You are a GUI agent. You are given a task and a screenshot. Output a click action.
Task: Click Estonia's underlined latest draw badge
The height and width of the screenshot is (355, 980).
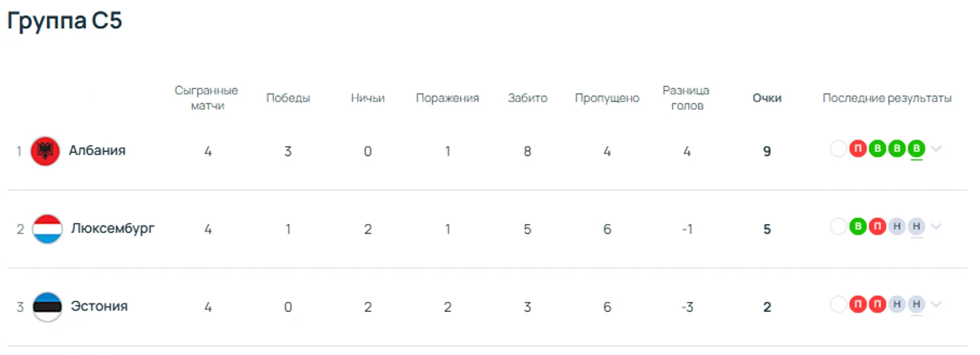click(916, 305)
